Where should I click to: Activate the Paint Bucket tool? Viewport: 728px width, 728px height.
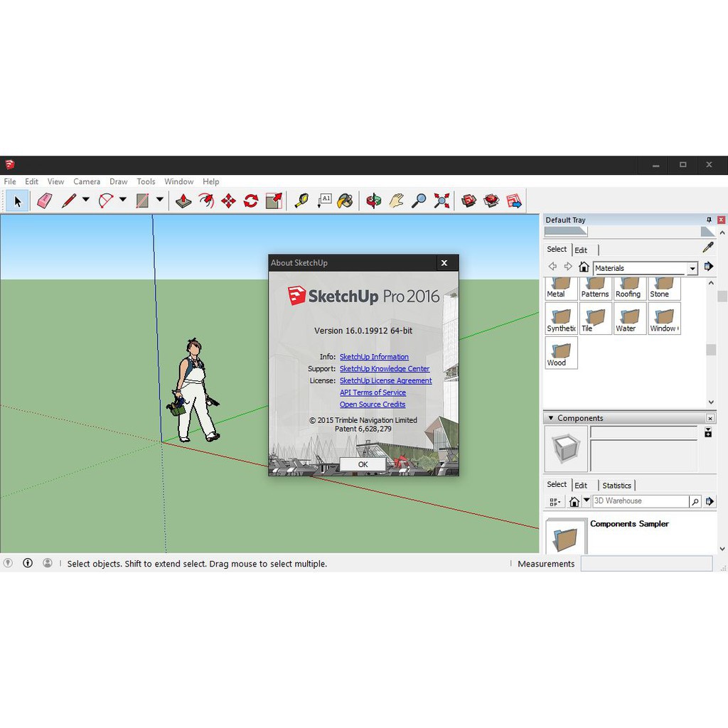click(x=345, y=201)
